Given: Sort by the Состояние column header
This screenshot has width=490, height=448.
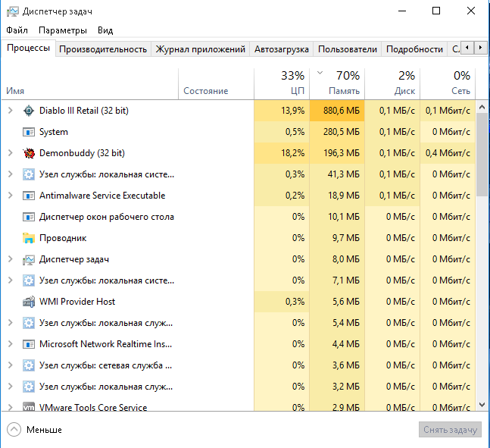Looking at the screenshot, I should pos(217,84).
